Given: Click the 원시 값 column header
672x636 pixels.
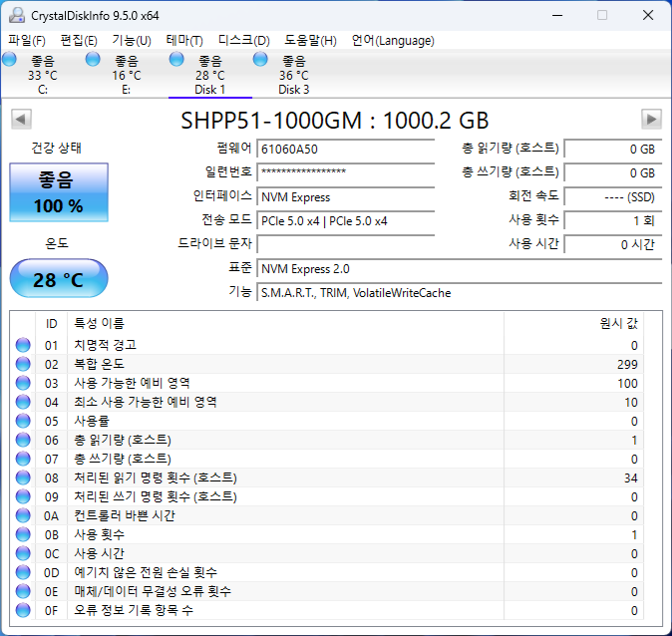Looking at the screenshot, I should coord(574,324).
